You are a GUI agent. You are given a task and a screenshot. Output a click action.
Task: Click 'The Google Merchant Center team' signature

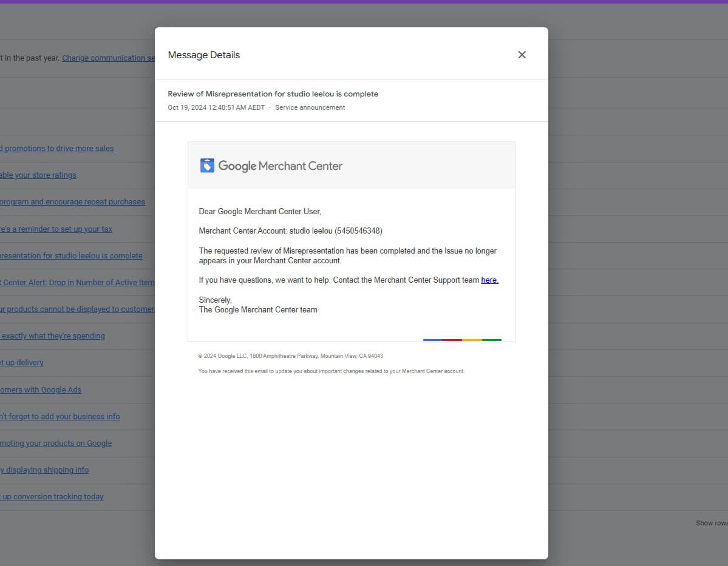[258, 310]
